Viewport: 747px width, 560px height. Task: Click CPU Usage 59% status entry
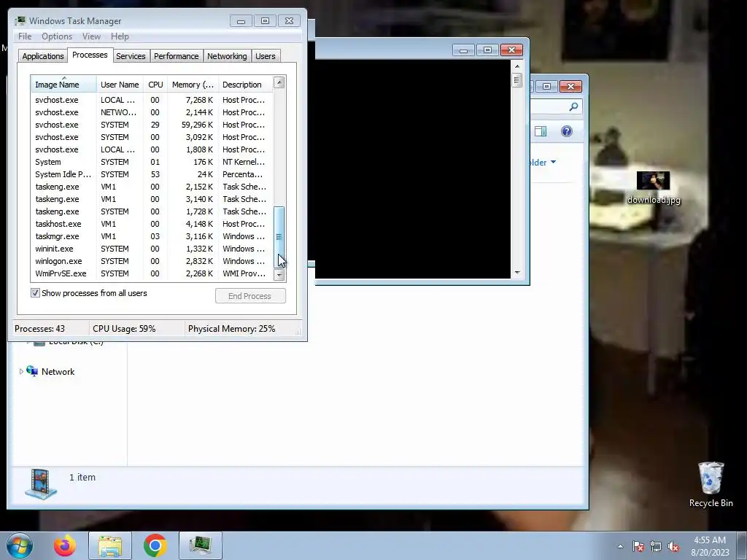coord(124,329)
